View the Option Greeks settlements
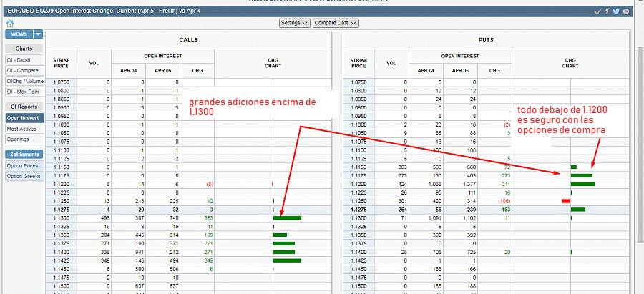 pos(24,176)
